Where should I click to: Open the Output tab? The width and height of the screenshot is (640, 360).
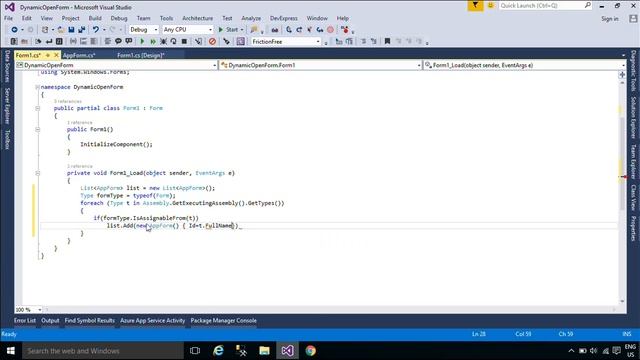[x=50, y=321]
